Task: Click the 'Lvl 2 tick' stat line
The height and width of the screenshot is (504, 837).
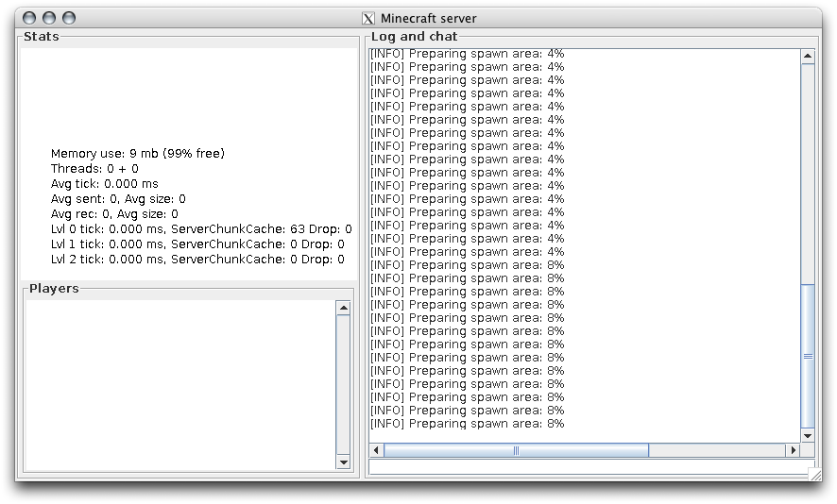Action: (x=197, y=260)
